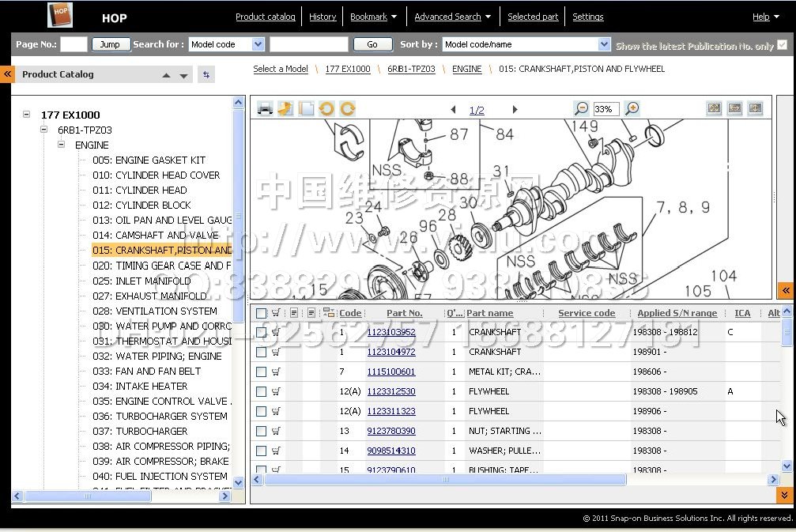Toggle 'Show the latest Publication No. only'

coord(782,45)
